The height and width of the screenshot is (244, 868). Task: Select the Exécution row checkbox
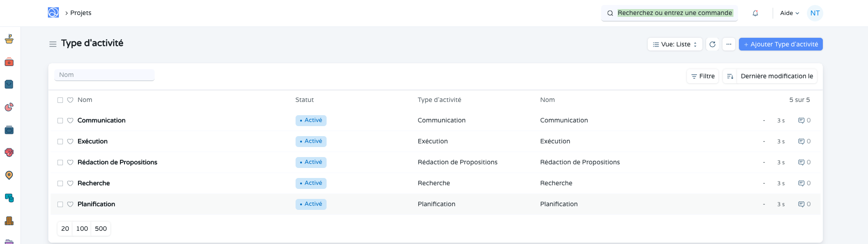click(60, 142)
